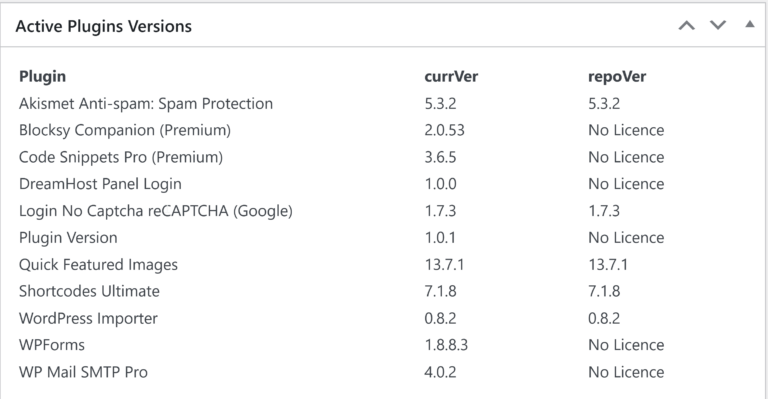Select the Blocksy Companion (Premium) entry
Viewport: 768px width, 399px height.
click(125, 131)
